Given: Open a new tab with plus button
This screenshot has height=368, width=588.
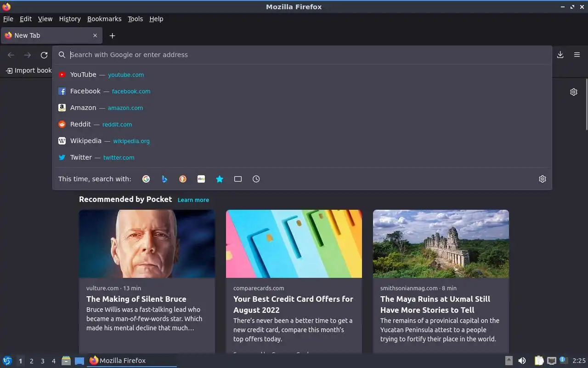Looking at the screenshot, I should [112, 35].
